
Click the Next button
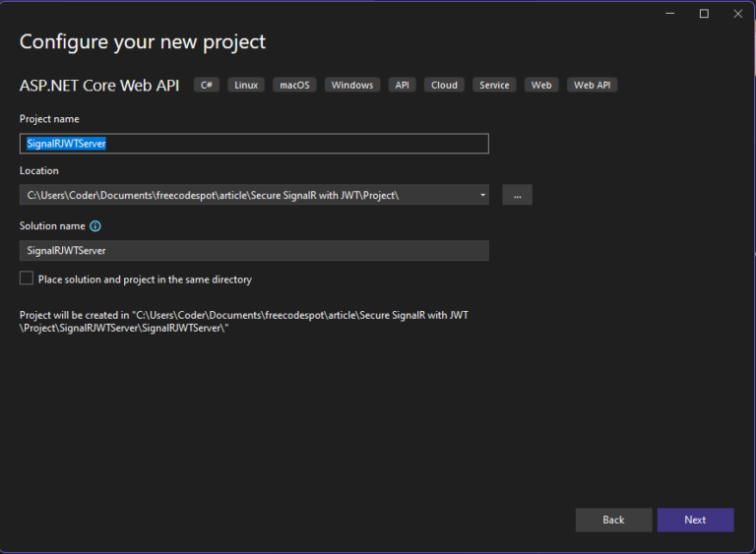pos(695,520)
